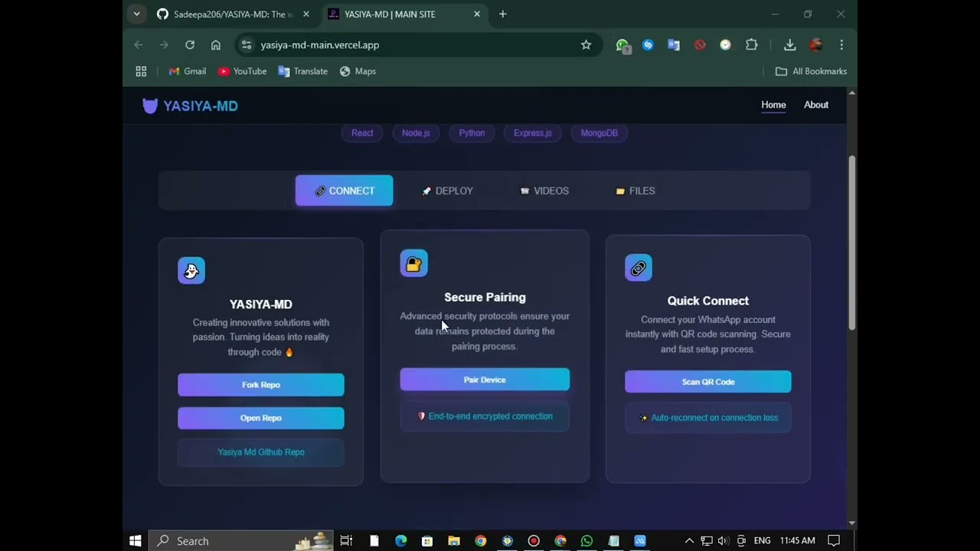Click the Fork Repo button
The image size is (980, 551).
[x=261, y=385]
